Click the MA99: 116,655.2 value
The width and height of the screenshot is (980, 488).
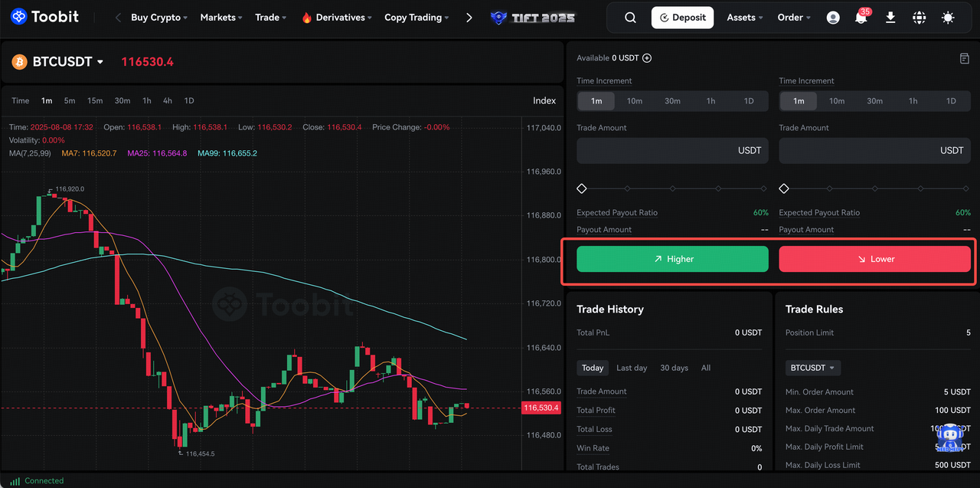pyautogui.click(x=227, y=153)
